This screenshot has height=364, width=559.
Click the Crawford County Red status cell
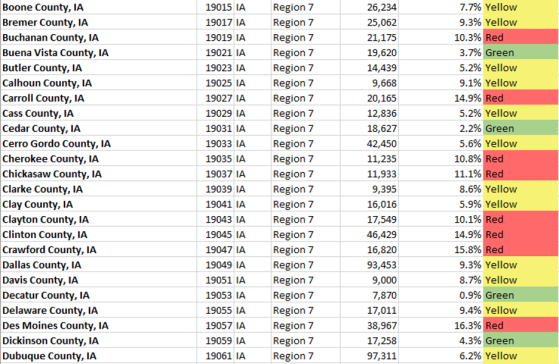pyautogui.click(x=521, y=250)
